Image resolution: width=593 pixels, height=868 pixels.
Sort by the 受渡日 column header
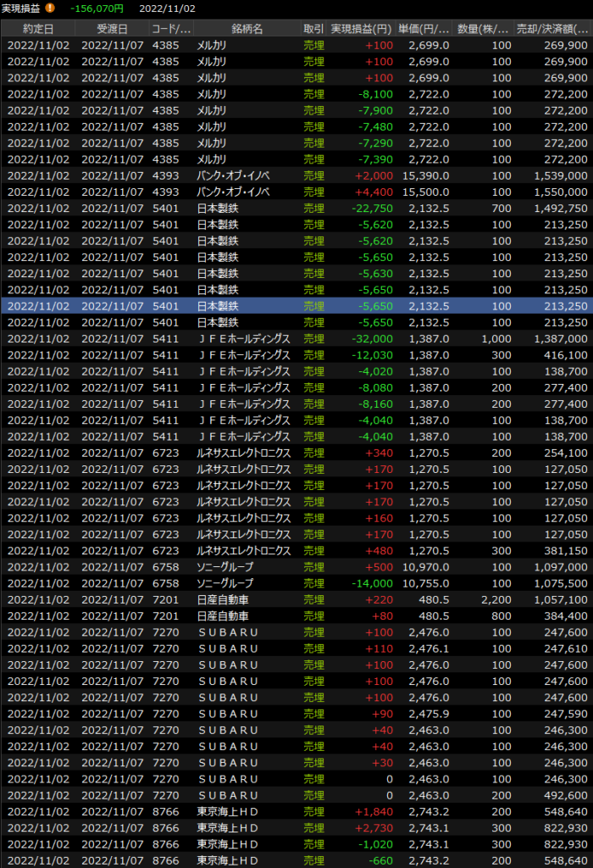[112, 29]
